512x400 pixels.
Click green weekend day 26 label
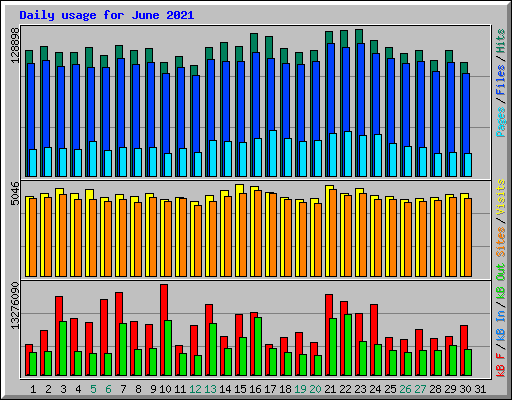coord(405,389)
